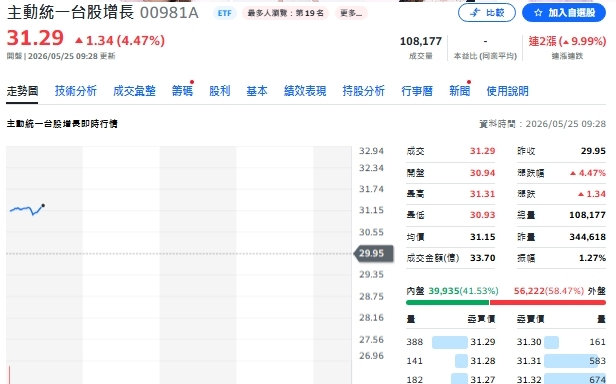Click the 均價 31.15 value

tap(482, 237)
